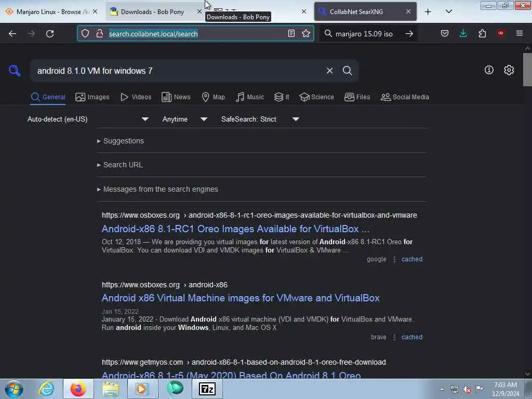Click the SearXNG magnifier logo

coord(15,71)
